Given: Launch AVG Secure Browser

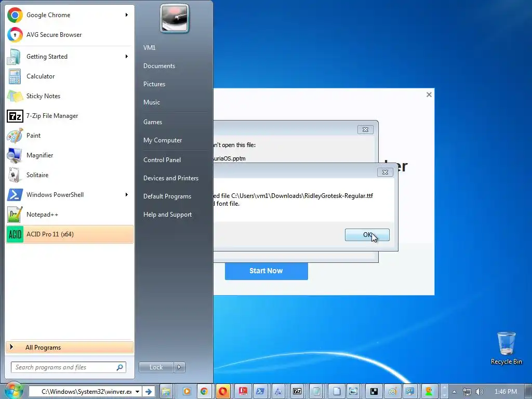Looking at the screenshot, I should [x=70, y=35].
